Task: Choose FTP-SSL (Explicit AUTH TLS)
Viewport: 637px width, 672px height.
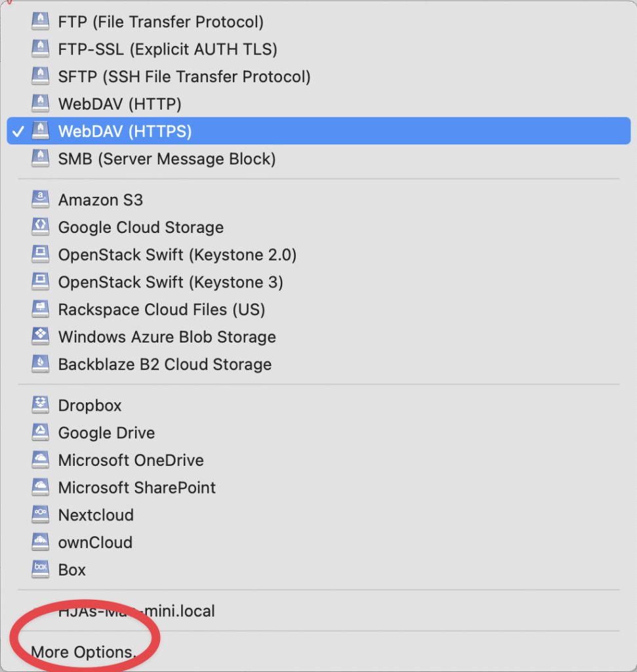Action: pos(319,49)
